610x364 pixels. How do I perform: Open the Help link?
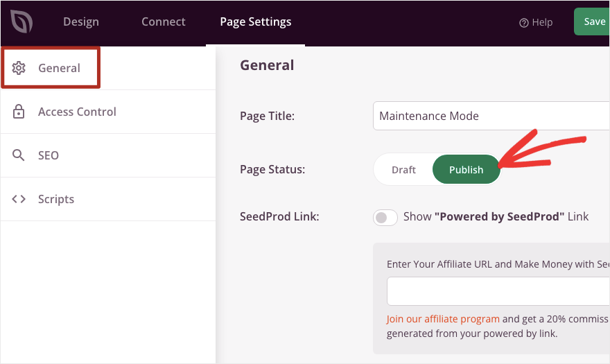pyautogui.click(x=536, y=23)
